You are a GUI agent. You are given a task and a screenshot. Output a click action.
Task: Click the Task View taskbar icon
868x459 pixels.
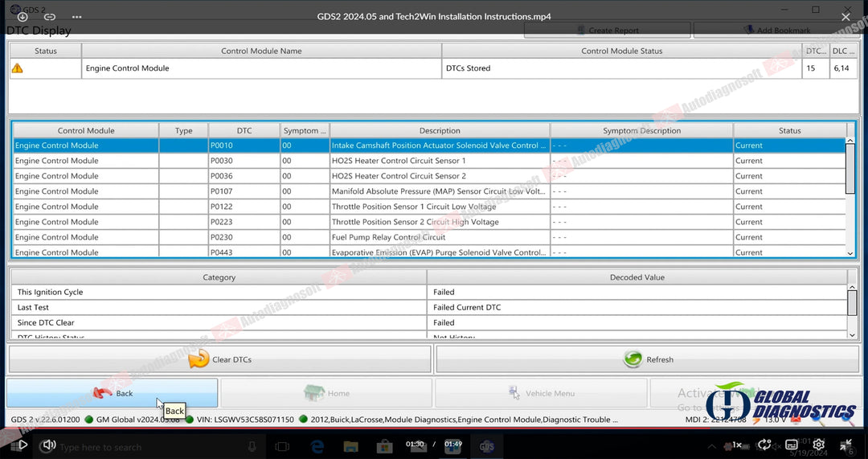282,446
